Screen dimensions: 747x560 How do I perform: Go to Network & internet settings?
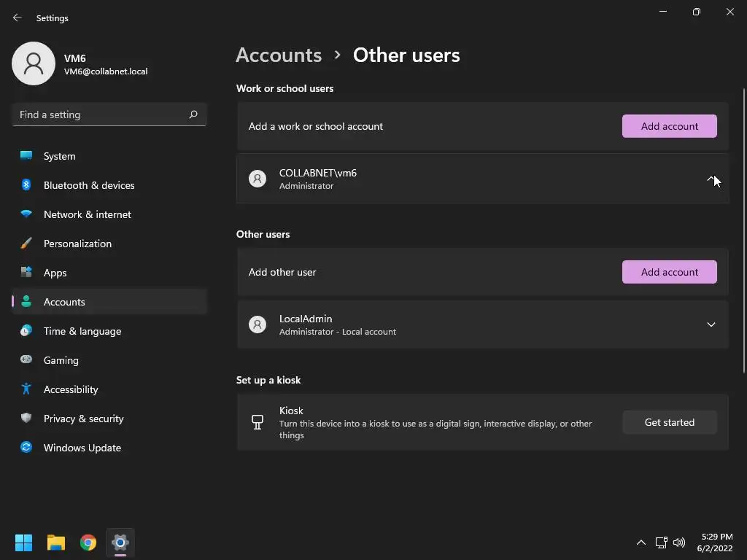click(87, 214)
